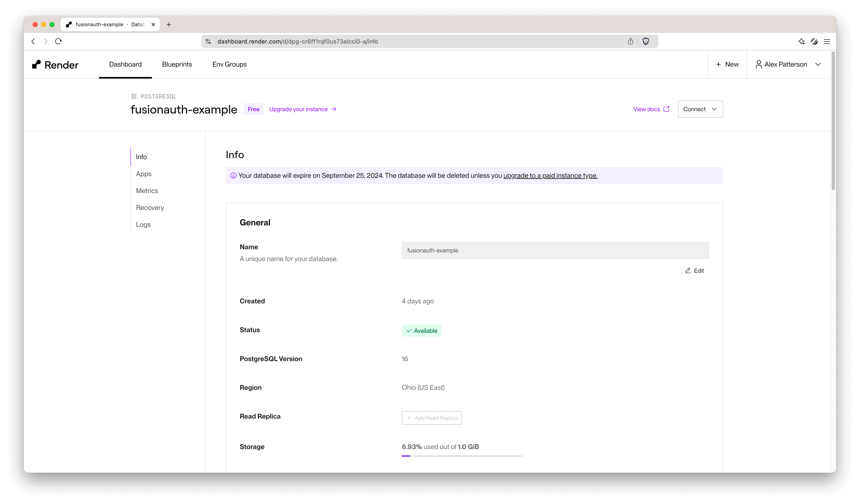Click the browser forward arrow
The width and height of the screenshot is (860, 504).
pos(46,41)
